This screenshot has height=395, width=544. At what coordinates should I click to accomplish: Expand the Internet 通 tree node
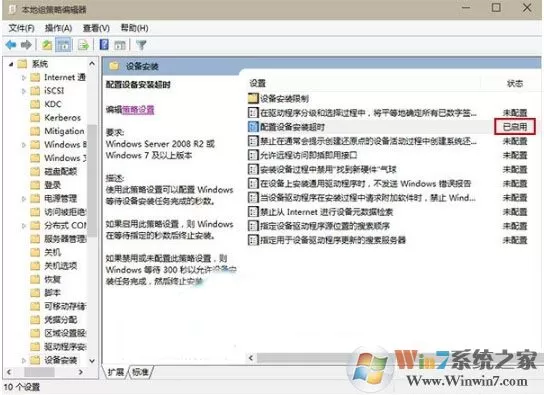24,78
